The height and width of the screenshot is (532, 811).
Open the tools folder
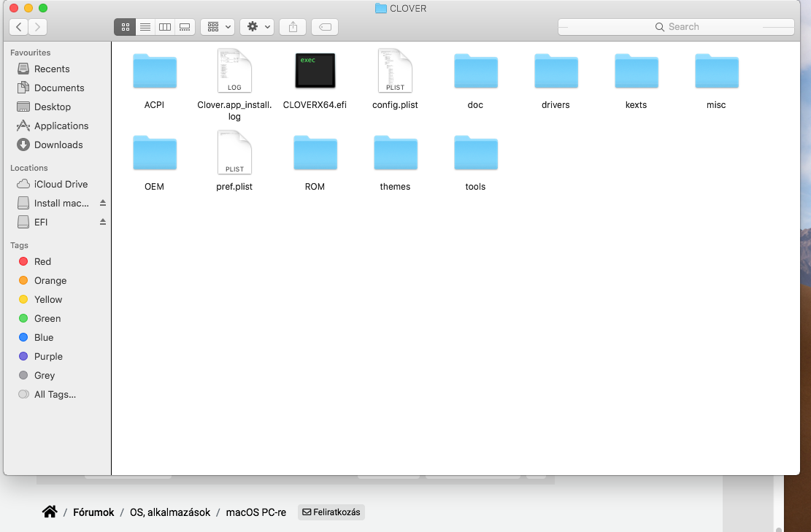click(476, 153)
